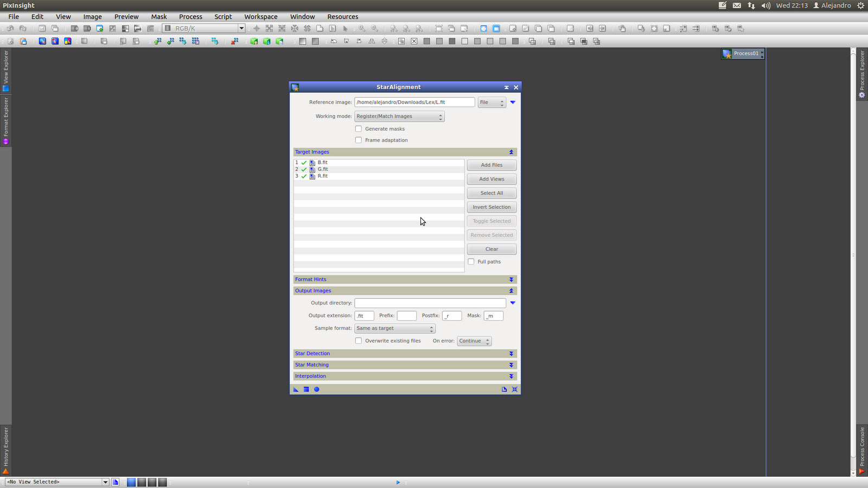Click the blue arrow beside Output directory

tap(513, 303)
